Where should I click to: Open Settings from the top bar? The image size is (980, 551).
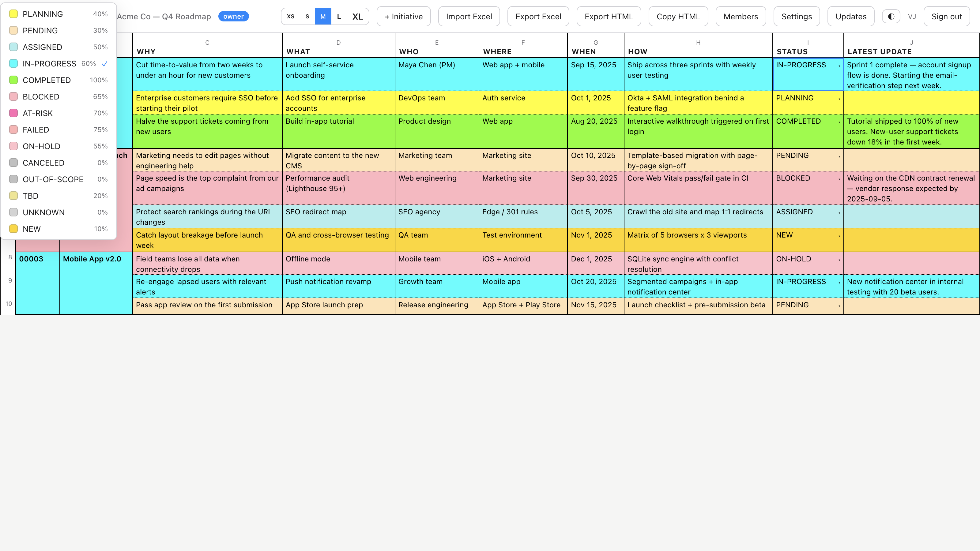coord(797,16)
